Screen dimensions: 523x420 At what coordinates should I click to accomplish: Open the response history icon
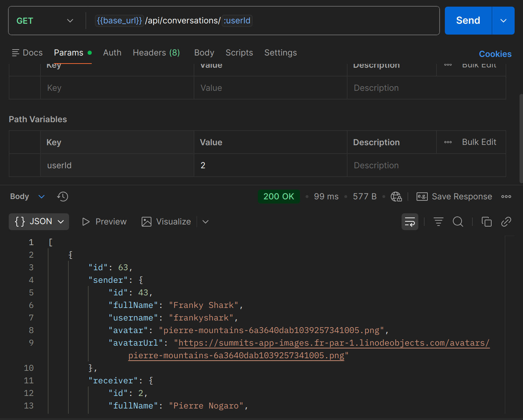[62, 197]
